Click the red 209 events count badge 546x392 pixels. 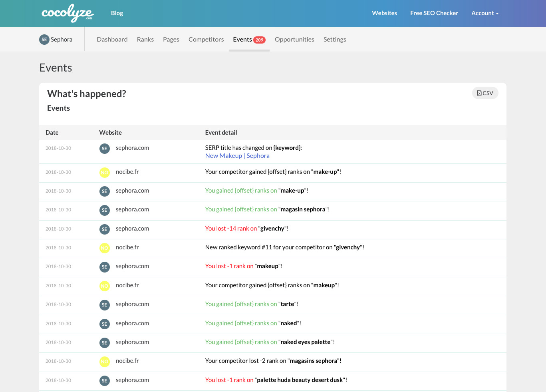coord(260,40)
